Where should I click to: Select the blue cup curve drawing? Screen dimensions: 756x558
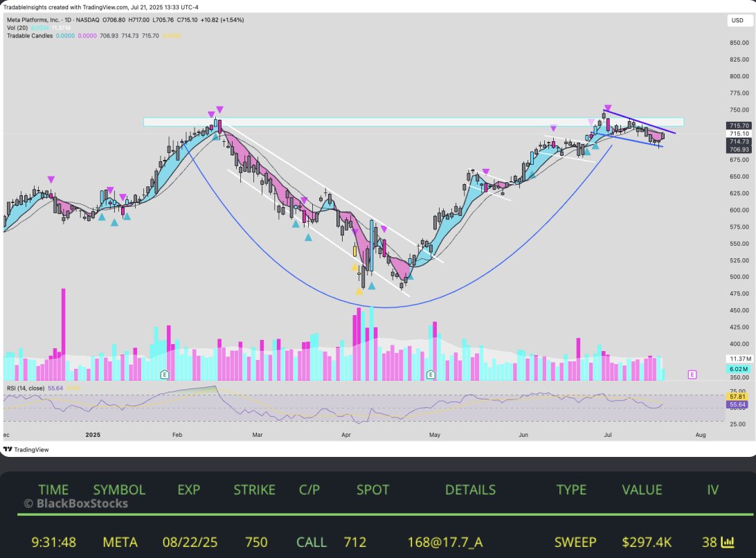click(386, 307)
